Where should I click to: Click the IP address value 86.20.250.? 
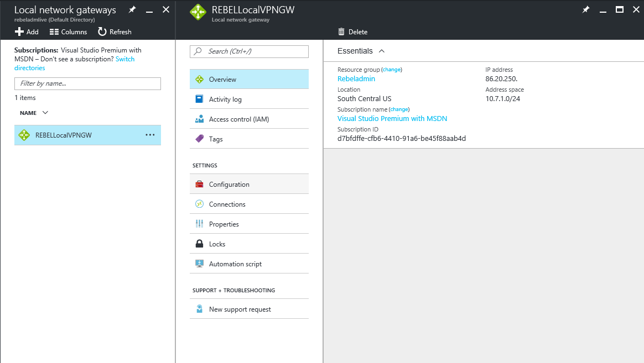coord(501,79)
